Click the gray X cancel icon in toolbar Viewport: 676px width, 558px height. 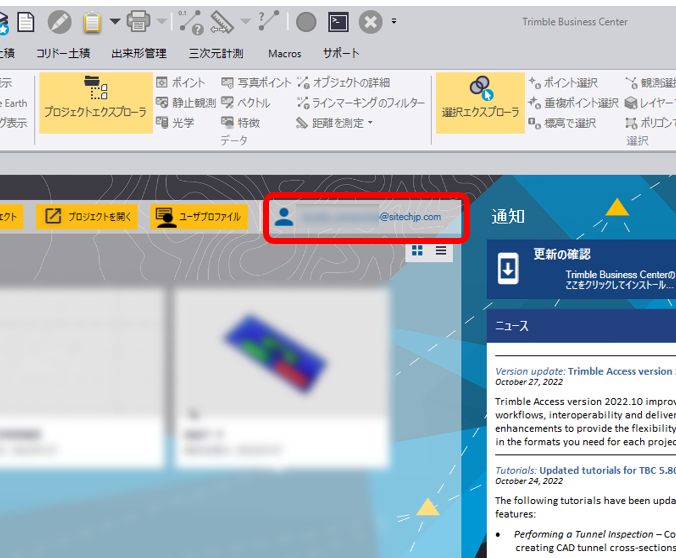(371, 21)
